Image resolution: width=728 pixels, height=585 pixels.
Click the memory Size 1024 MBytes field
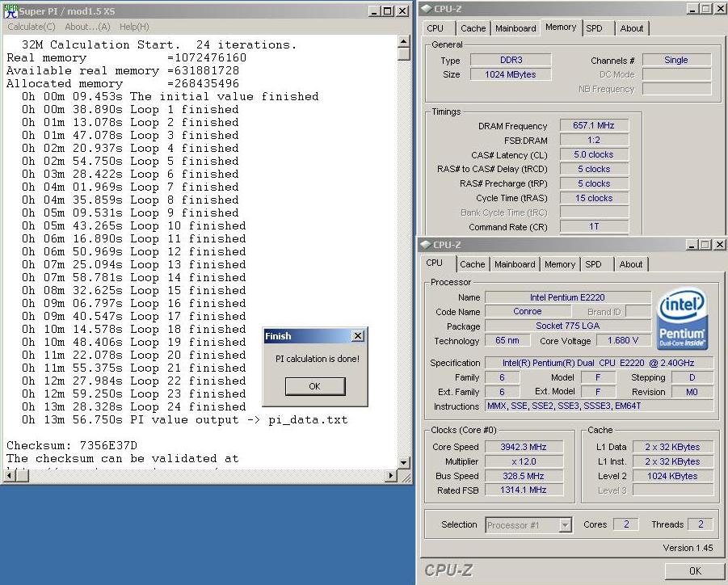[x=511, y=74]
